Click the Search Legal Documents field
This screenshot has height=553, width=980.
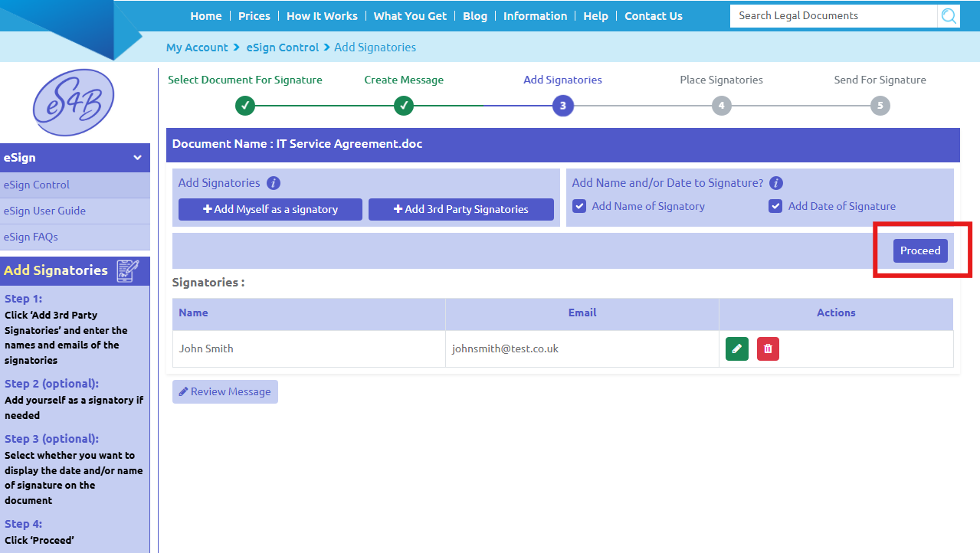(x=832, y=16)
